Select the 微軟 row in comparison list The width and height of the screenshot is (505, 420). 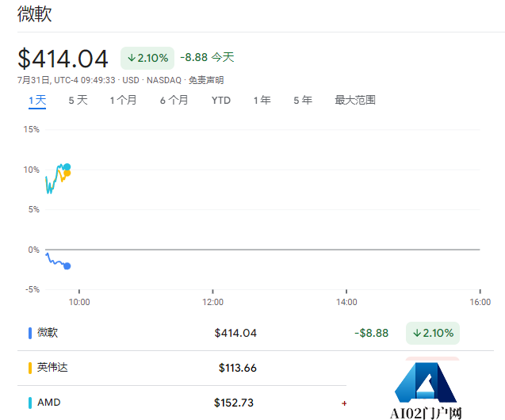point(255,333)
